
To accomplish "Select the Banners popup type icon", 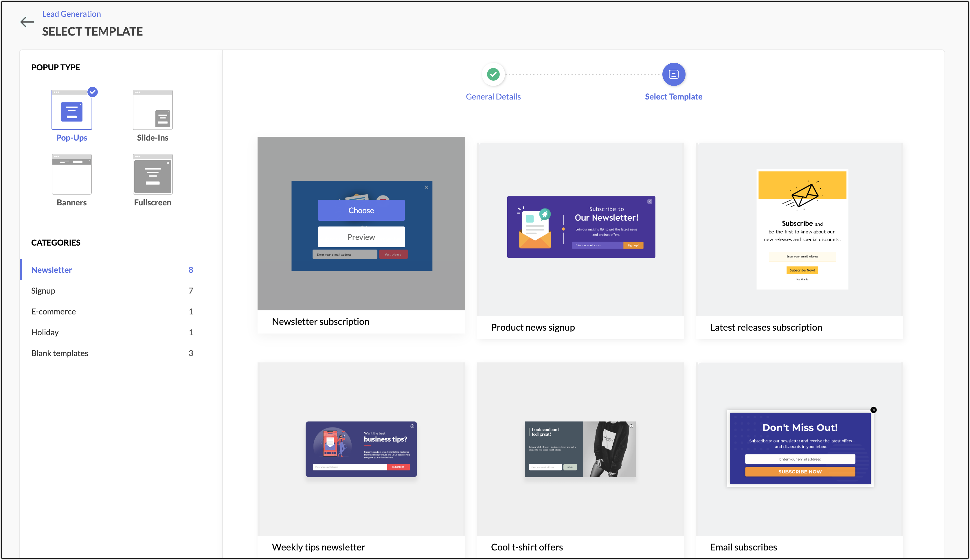I will tap(71, 174).
